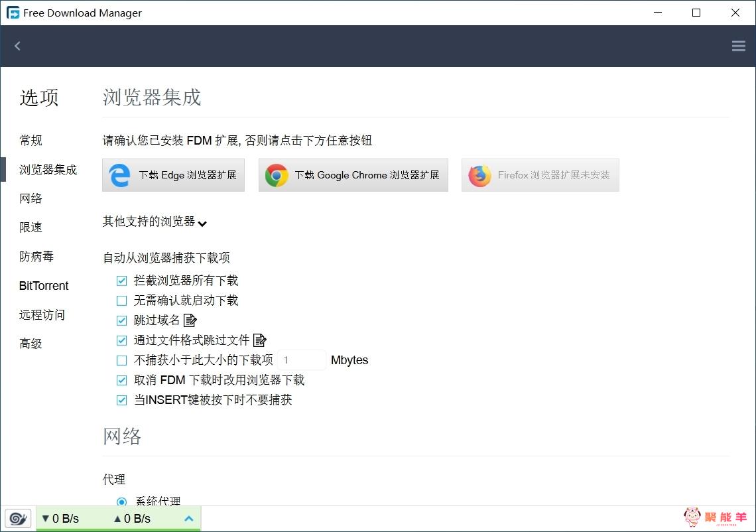The height and width of the screenshot is (532, 756).
Task: Open 远程访问 settings
Action: tap(42, 315)
